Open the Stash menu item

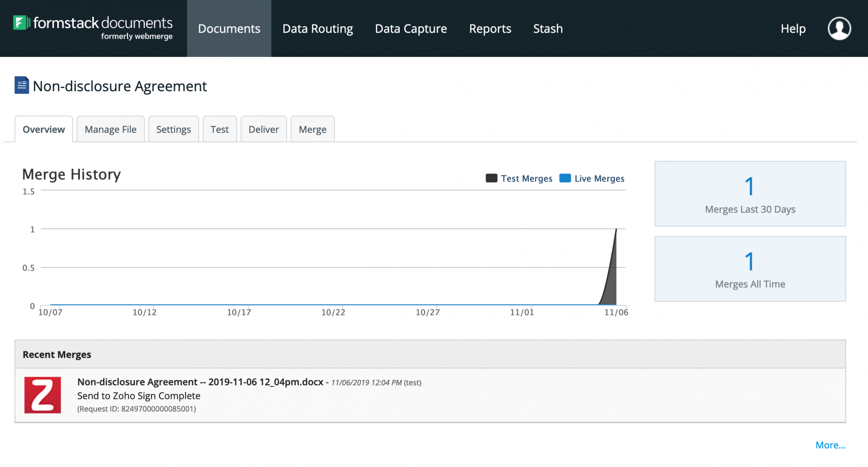(x=548, y=29)
